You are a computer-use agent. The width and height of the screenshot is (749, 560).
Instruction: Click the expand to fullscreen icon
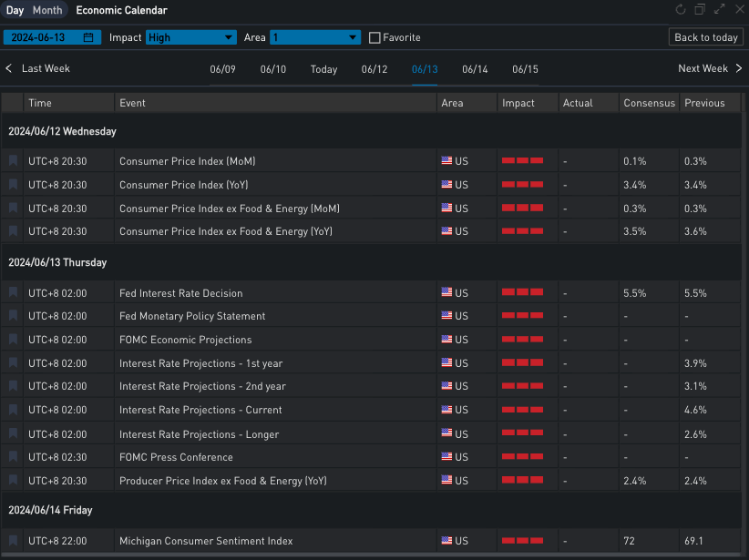pos(720,10)
